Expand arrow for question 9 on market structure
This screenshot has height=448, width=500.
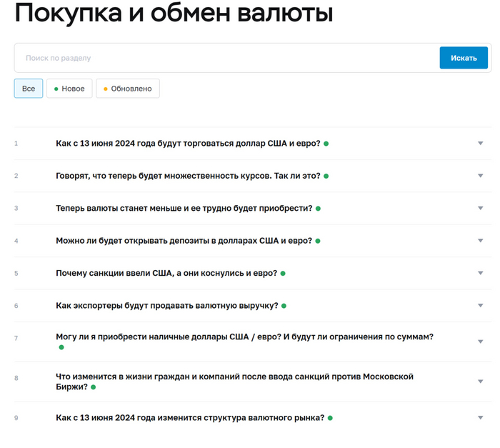coord(481,417)
